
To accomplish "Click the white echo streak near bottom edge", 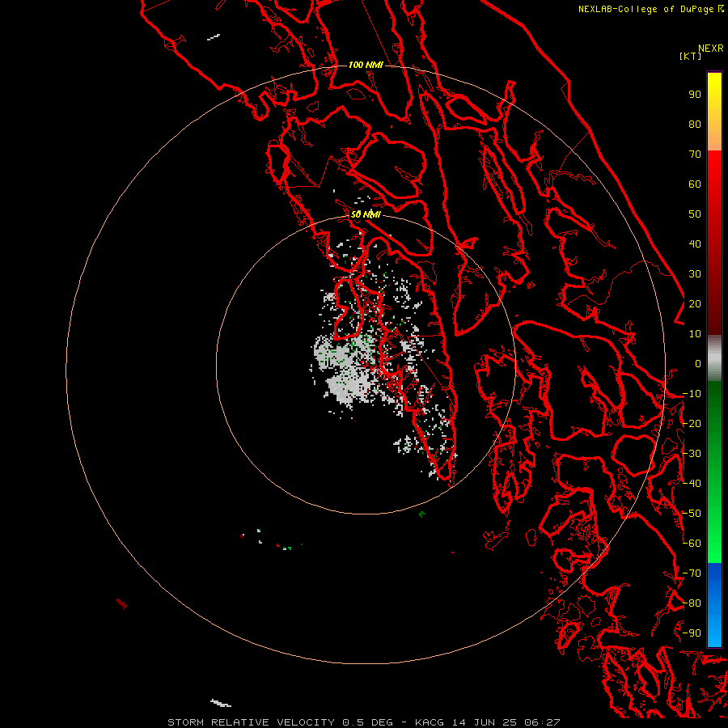I will click(221, 703).
